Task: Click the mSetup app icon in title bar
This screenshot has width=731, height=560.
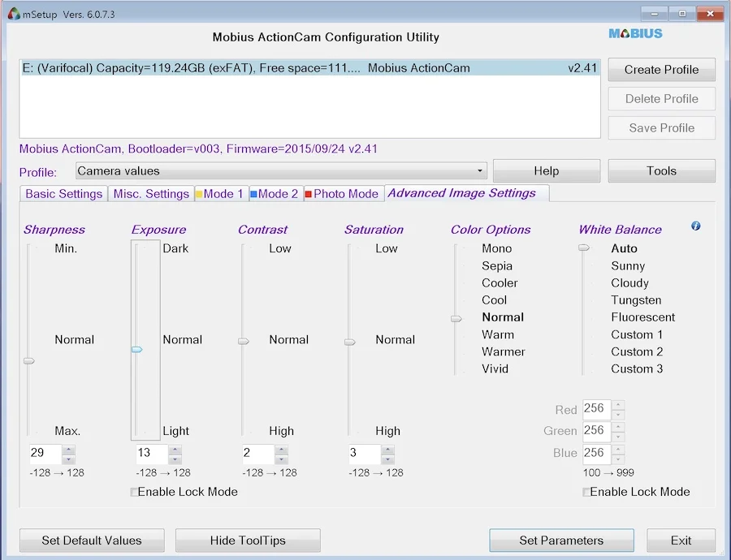Action: 14,14
